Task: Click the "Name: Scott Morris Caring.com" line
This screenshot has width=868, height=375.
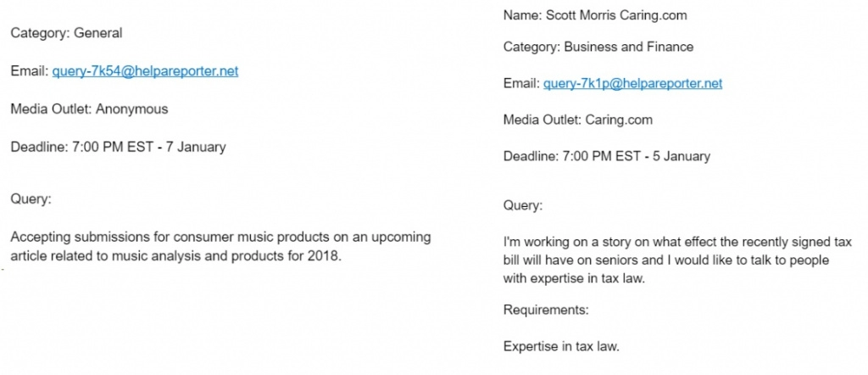Action: [x=595, y=15]
